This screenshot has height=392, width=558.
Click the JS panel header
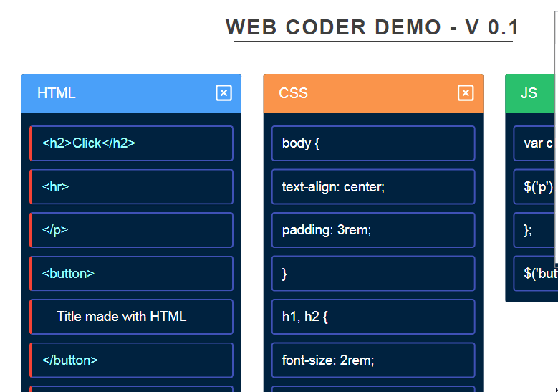[x=531, y=93]
